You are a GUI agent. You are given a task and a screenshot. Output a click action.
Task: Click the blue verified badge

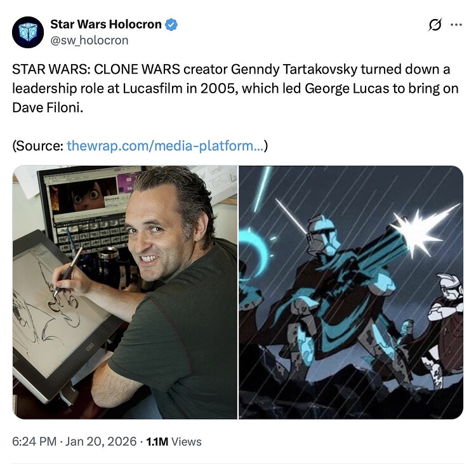pos(171,25)
